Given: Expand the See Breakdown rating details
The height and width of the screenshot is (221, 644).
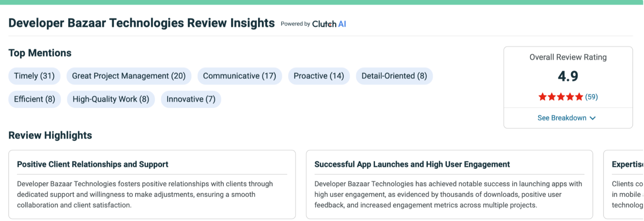Looking at the screenshot, I should [x=562, y=118].
